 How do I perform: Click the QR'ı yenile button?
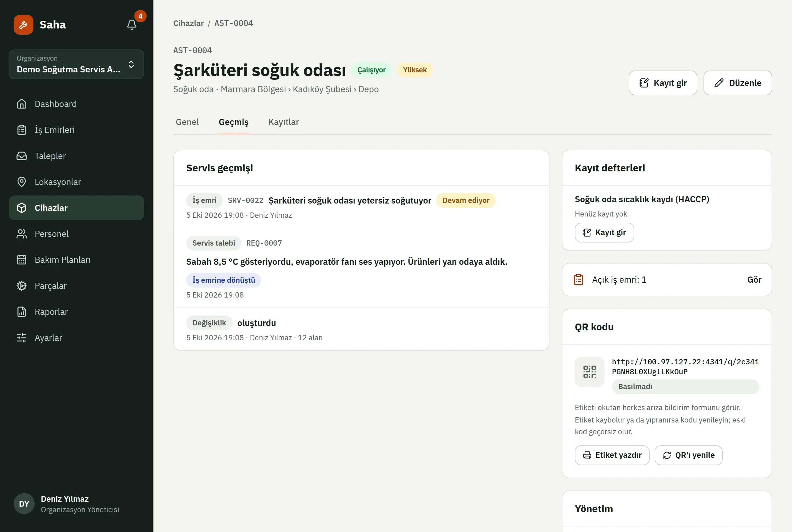tap(688, 455)
